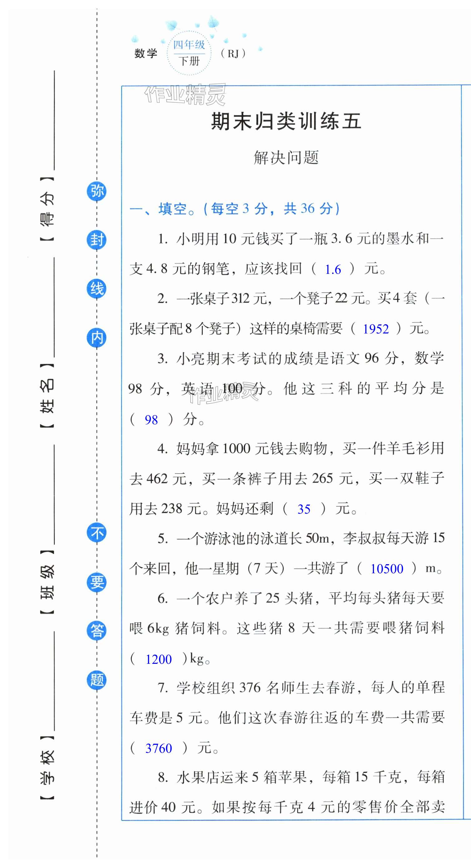Click the 作业精灵 watermark at page top

[x=185, y=94]
